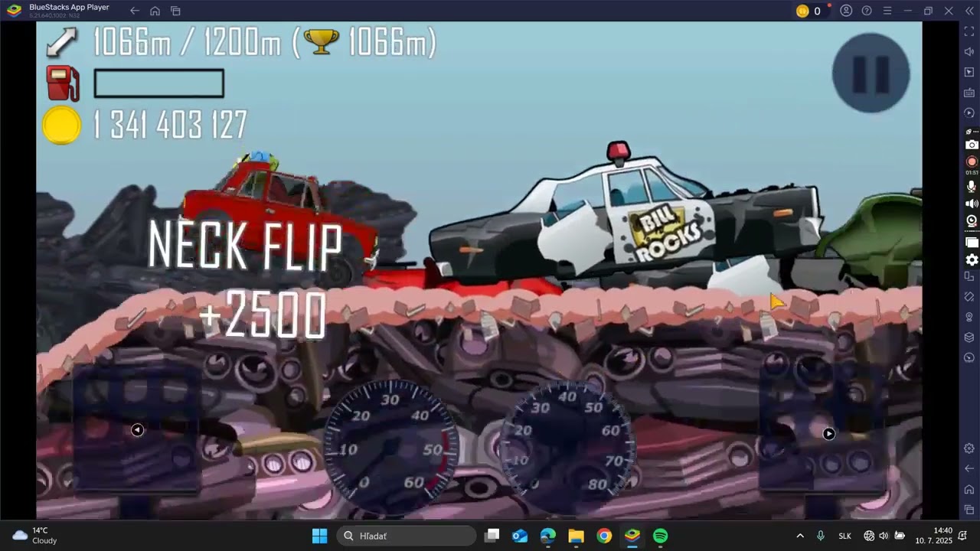Show hidden system tray icons
The image size is (980, 551).
pos(800,536)
